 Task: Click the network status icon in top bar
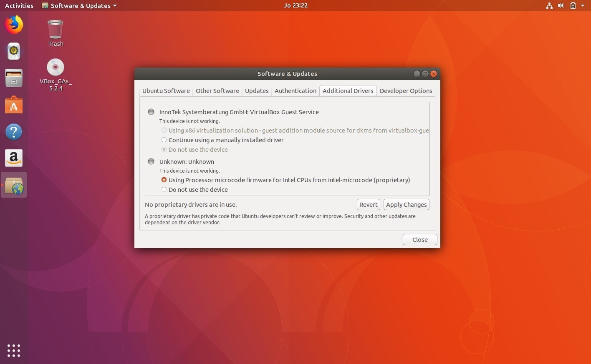[x=549, y=5]
